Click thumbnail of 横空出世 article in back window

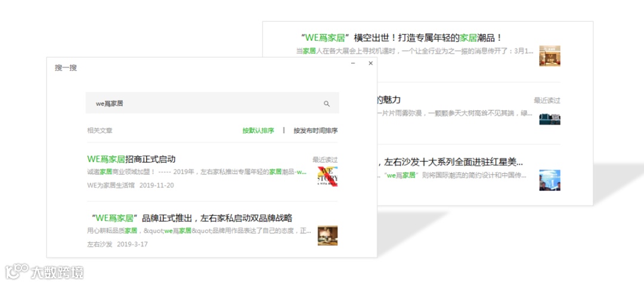[550, 56]
